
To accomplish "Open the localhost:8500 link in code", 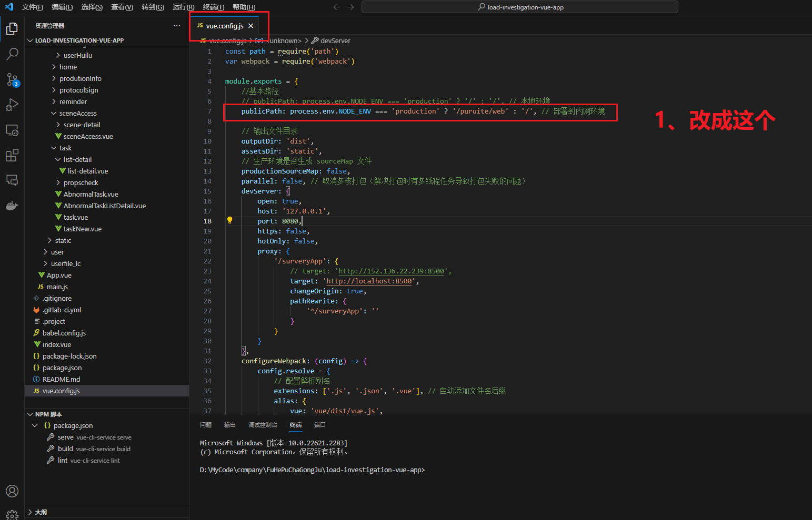I will [x=369, y=281].
